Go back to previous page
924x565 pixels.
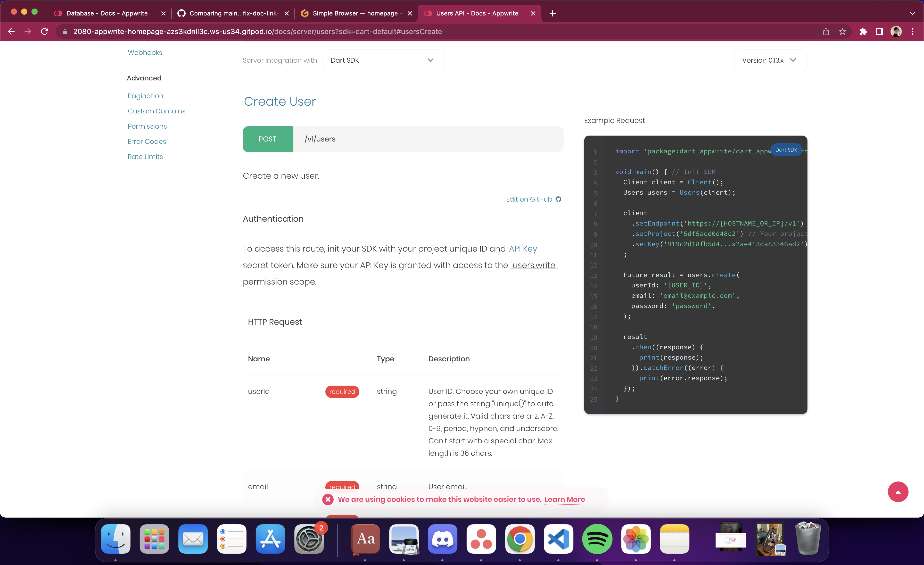pos(11,31)
